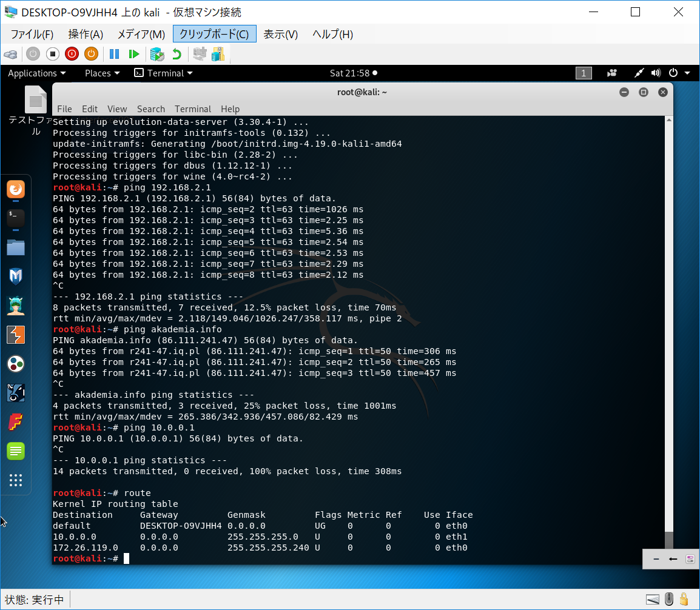Show all applications grid
The height and width of the screenshot is (610, 700).
tap(16, 480)
